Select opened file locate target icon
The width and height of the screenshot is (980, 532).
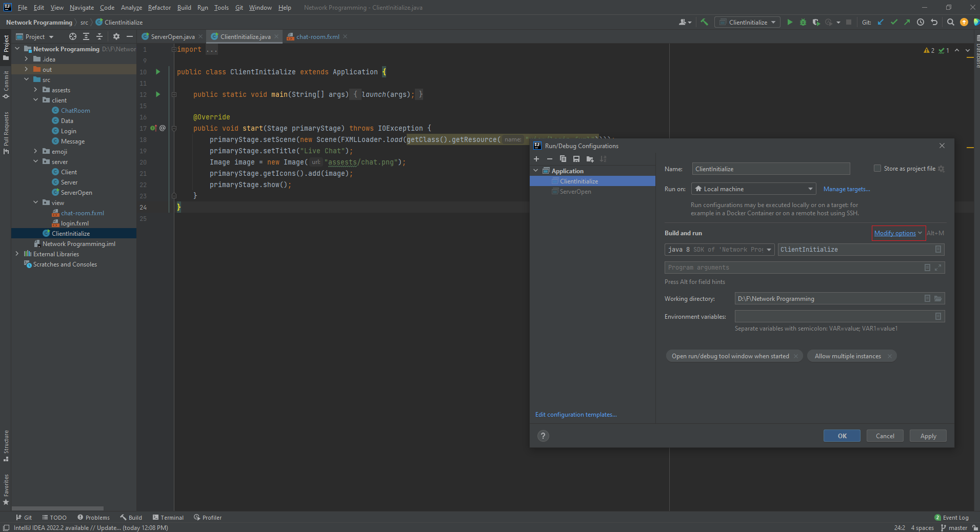(x=73, y=36)
